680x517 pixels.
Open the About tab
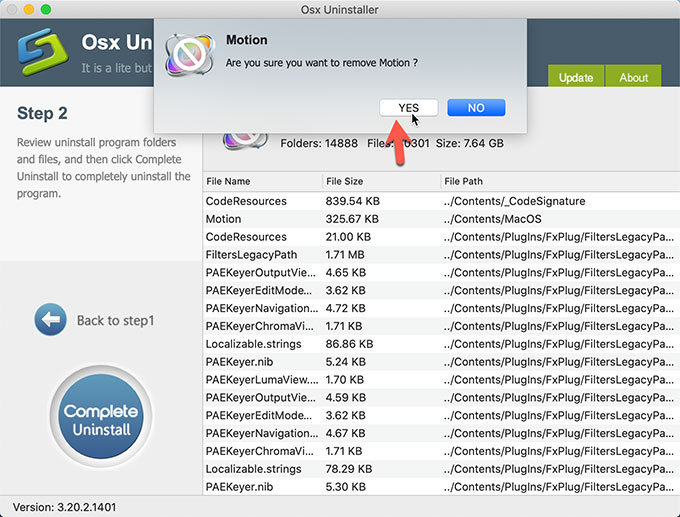633,76
